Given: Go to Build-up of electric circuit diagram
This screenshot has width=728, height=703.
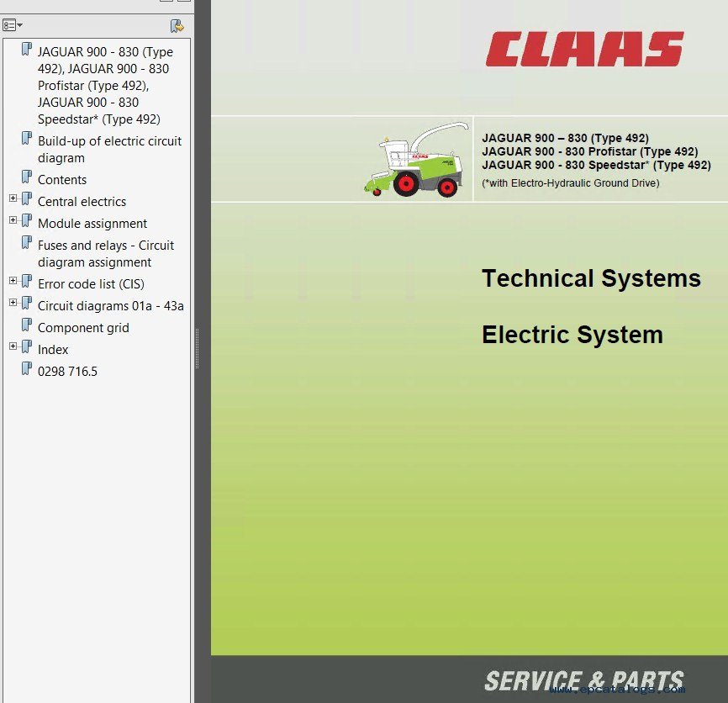Looking at the screenshot, I should (109, 150).
